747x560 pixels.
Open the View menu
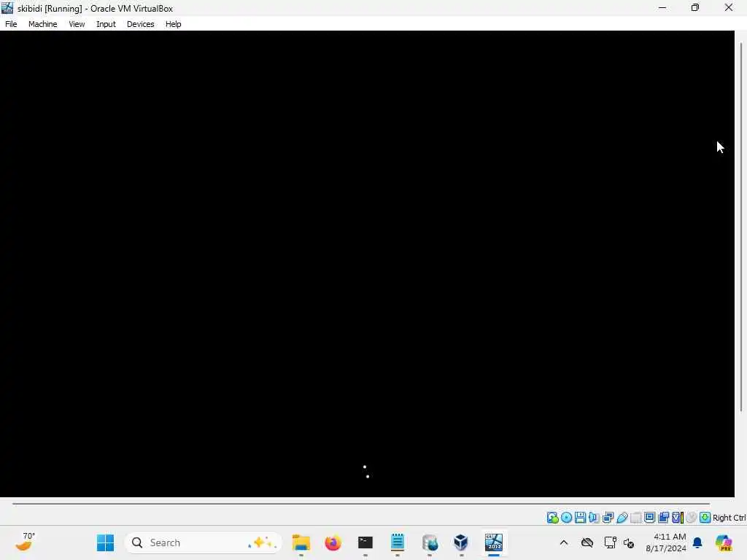point(77,24)
